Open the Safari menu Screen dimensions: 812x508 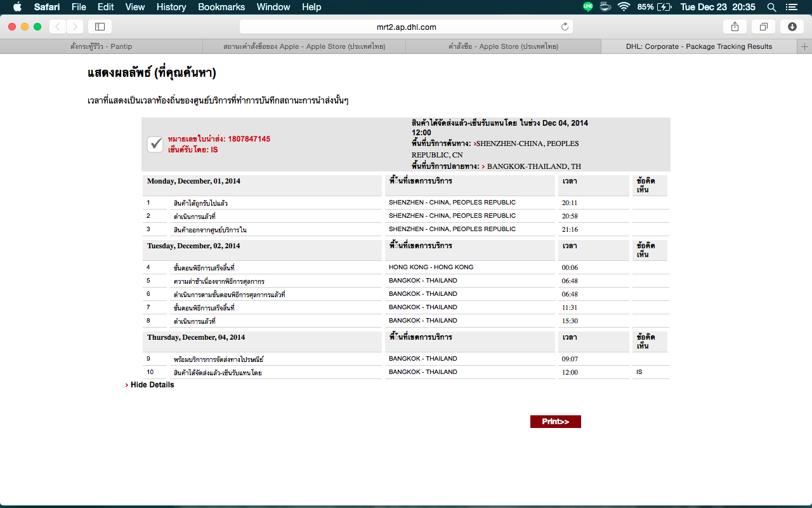[46, 7]
